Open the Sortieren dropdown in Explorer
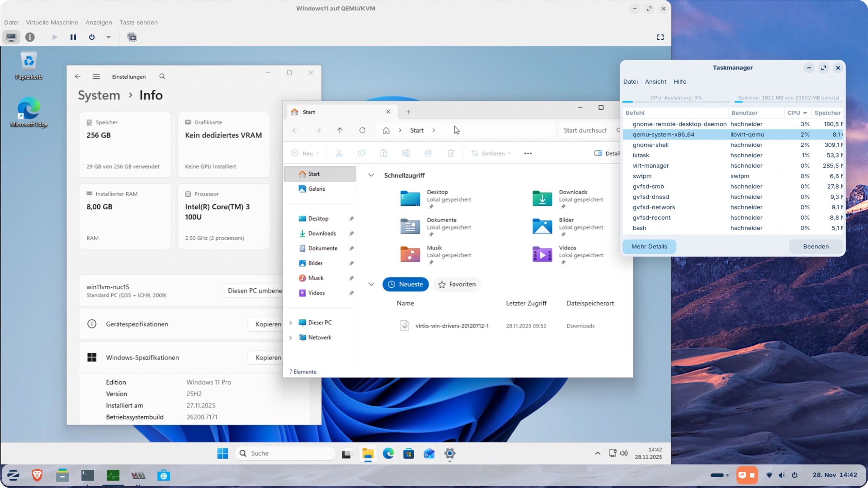The image size is (868, 488). click(491, 153)
